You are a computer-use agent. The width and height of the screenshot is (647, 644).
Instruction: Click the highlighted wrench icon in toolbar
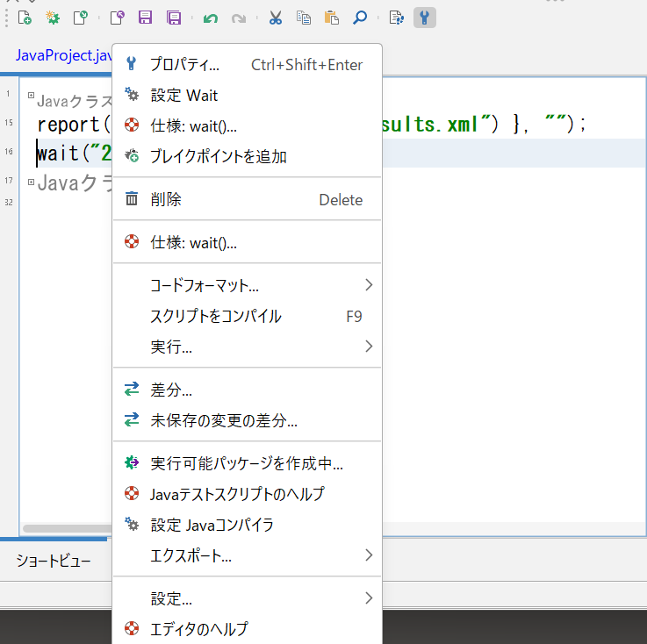click(x=425, y=18)
